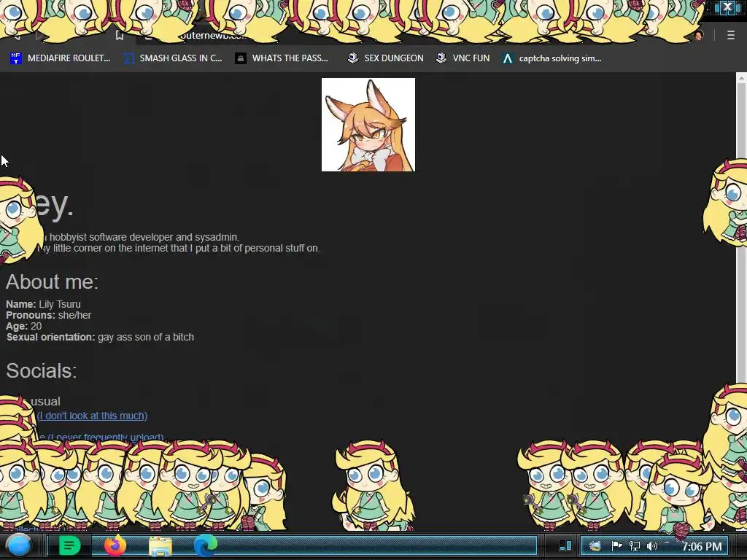This screenshot has width=747, height=560.
Task: Open the MEDIAFIRE ROULET... bookmark
Action: click(60, 58)
